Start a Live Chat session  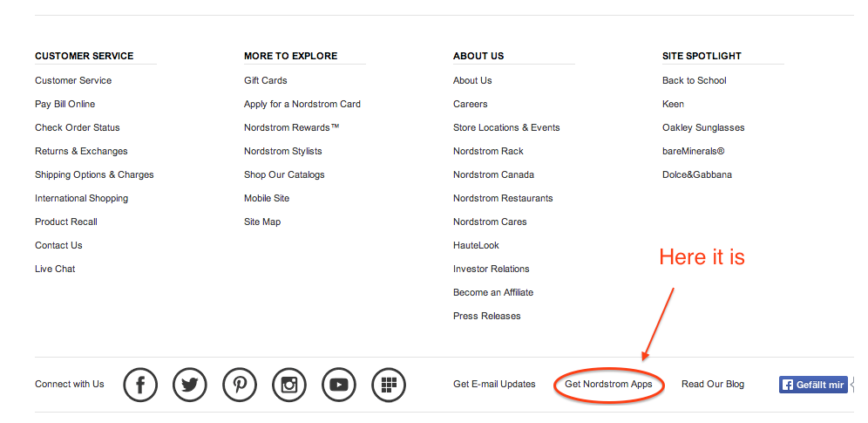(x=55, y=269)
